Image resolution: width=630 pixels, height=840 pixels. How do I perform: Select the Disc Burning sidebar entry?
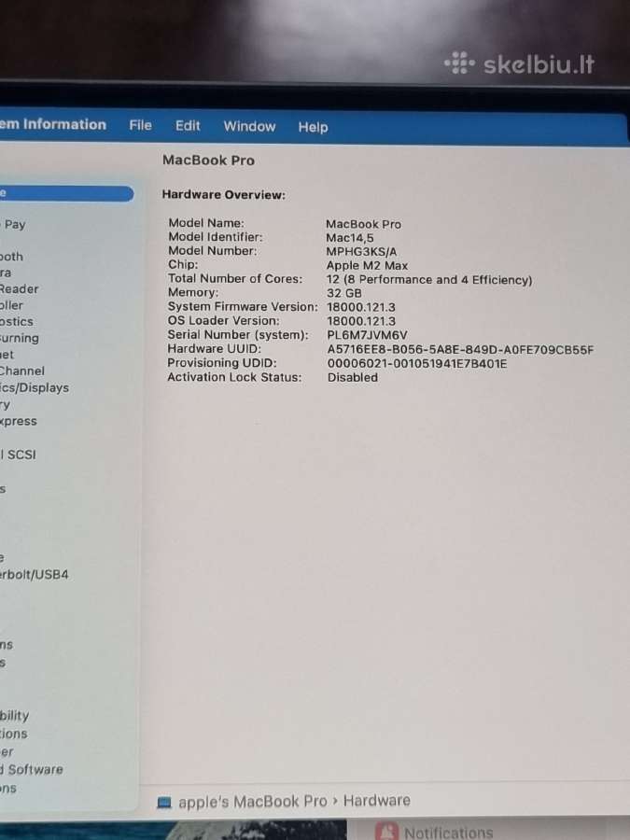[20, 338]
